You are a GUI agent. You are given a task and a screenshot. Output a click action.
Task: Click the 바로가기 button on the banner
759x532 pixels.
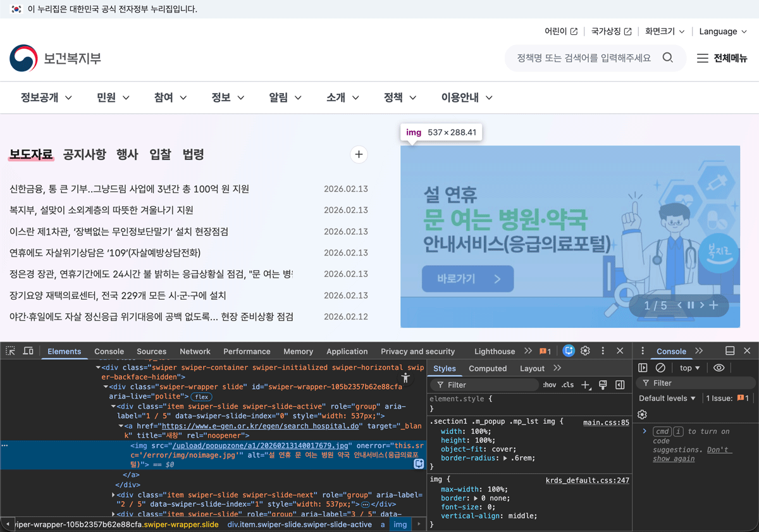tap(467, 278)
